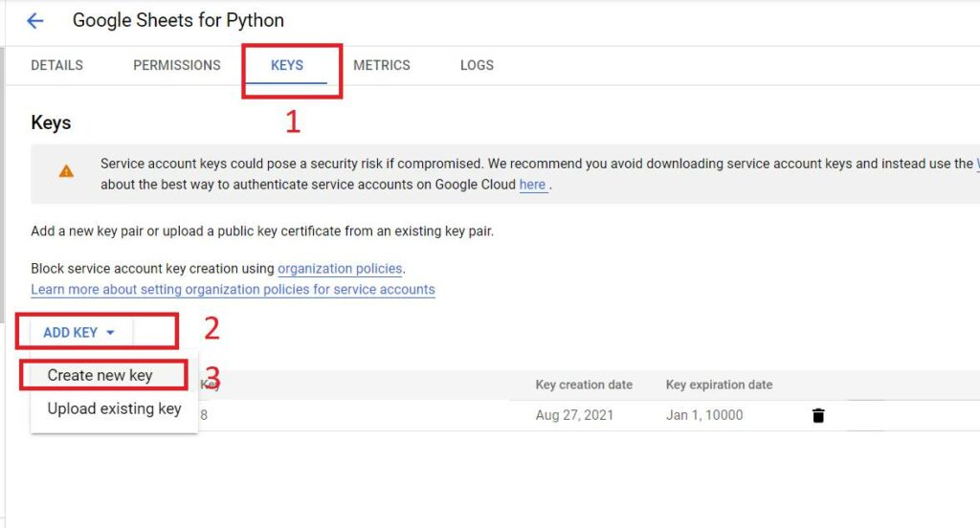
Task: Switch to the DETAILS tab
Action: pos(56,65)
